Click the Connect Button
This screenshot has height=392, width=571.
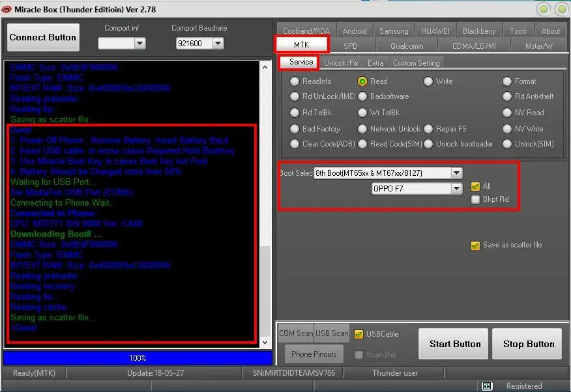tap(43, 38)
